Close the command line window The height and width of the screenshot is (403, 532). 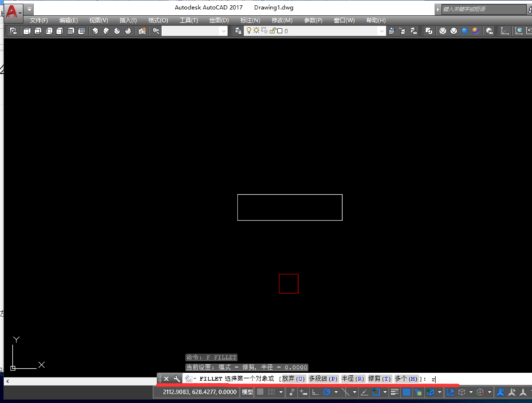click(x=166, y=379)
